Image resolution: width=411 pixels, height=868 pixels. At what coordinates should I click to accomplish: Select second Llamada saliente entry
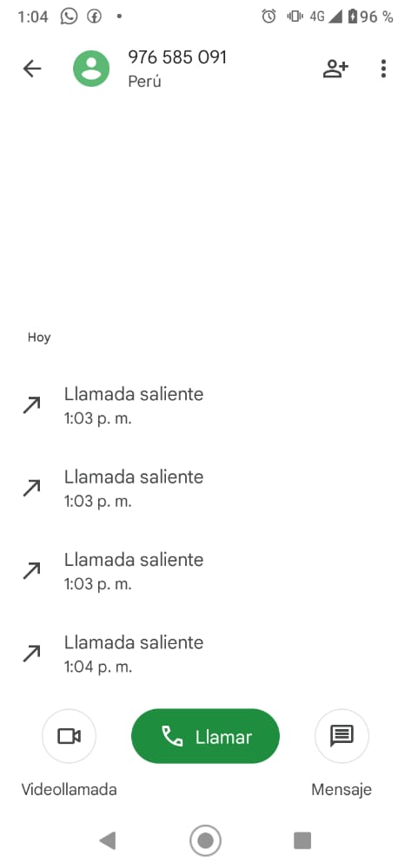coord(205,488)
